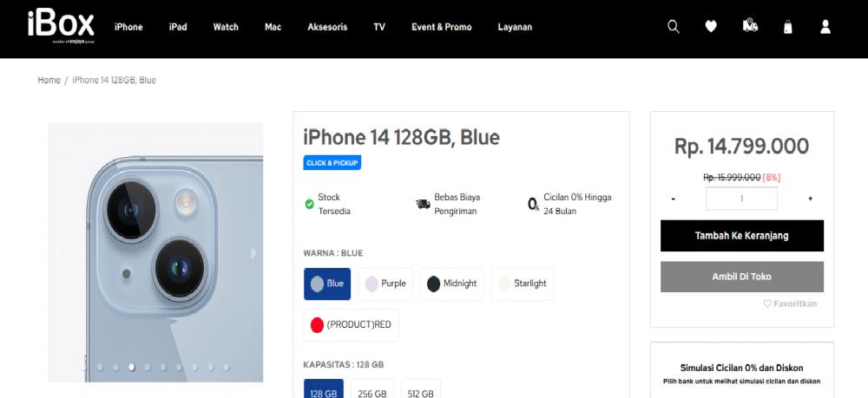Open the iPad menu
The width and height of the screenshot is (868, 398).
(x=178, y=27)
